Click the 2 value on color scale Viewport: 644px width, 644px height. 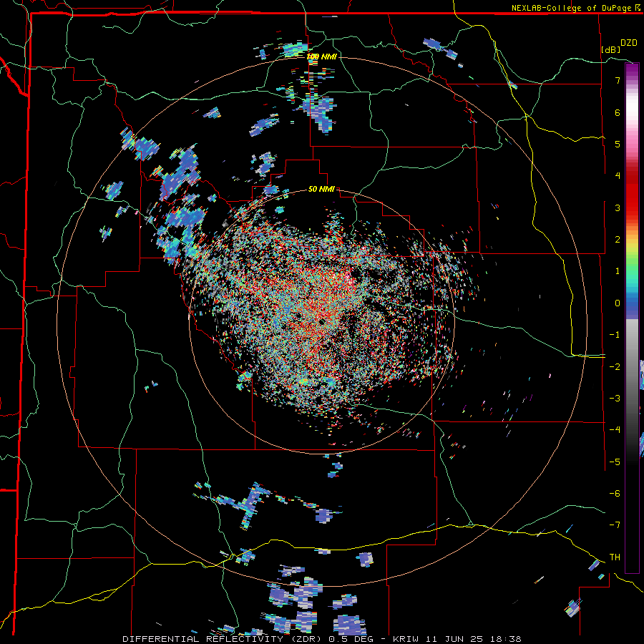pos(618,239)
